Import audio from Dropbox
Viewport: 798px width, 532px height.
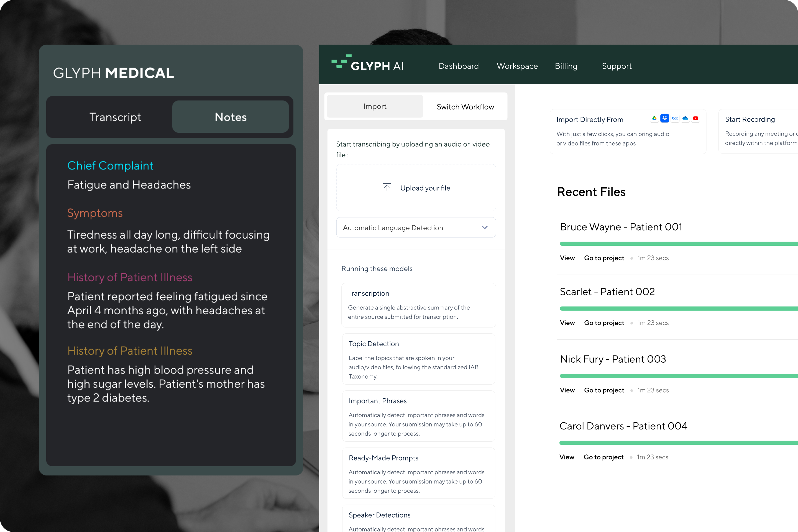665,118
